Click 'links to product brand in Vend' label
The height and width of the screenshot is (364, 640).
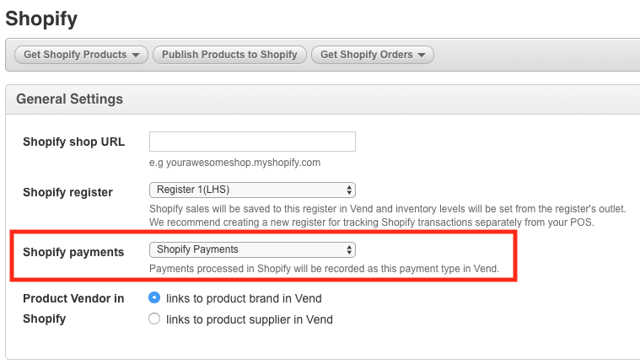pyautogui.click(x=244, y=298)
